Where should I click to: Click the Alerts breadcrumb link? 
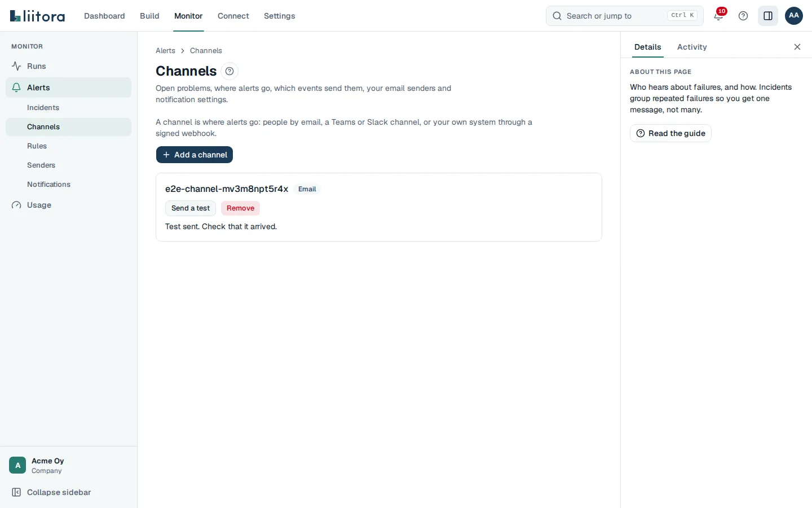point(165,51)
